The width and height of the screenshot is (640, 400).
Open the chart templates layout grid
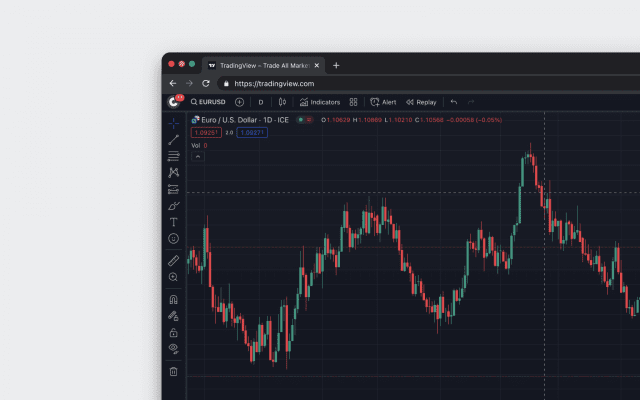tap(353, 102)
